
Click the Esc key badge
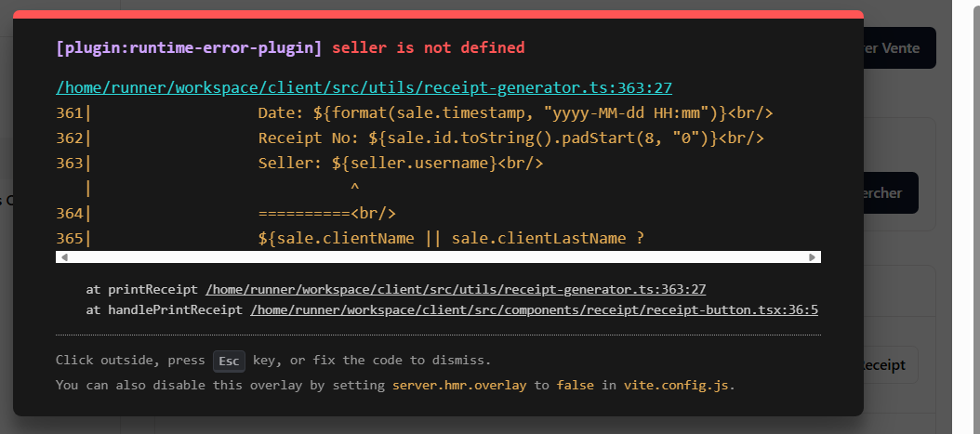pyautogui.click(x=229, y=361)
